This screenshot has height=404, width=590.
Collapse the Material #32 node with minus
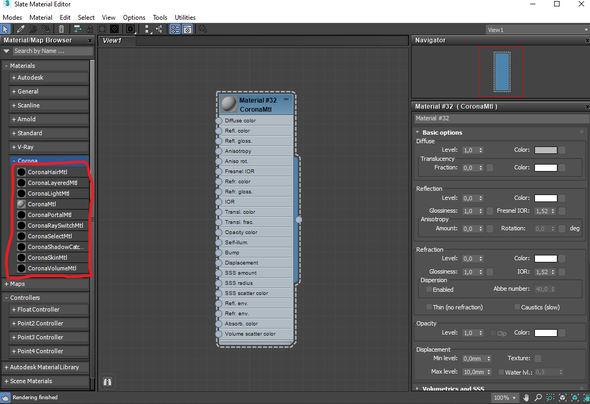[286, 99]
